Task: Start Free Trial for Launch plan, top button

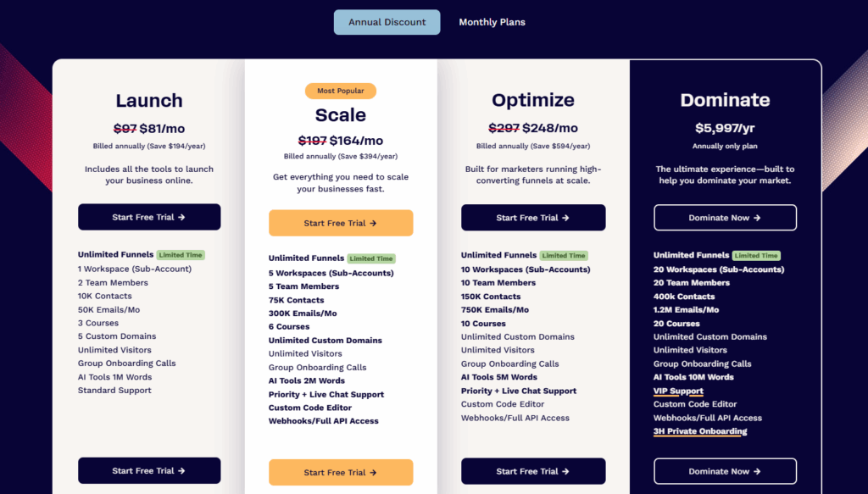Action: [x=149, y=217]
